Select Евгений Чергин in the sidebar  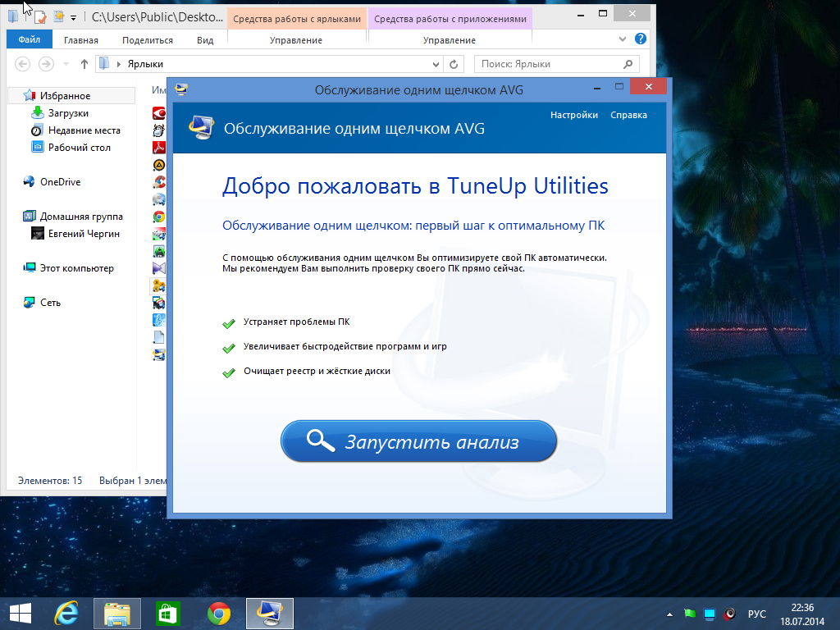[84, 234]
